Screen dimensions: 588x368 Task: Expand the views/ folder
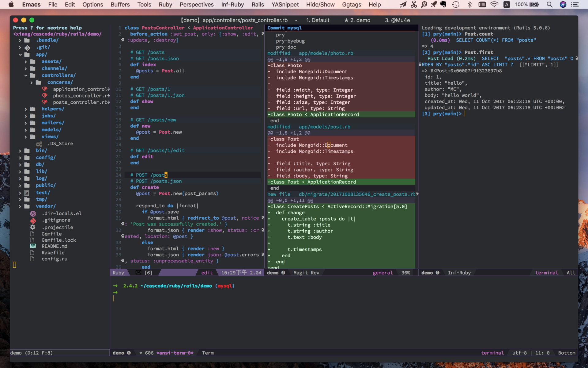point(26,137)
